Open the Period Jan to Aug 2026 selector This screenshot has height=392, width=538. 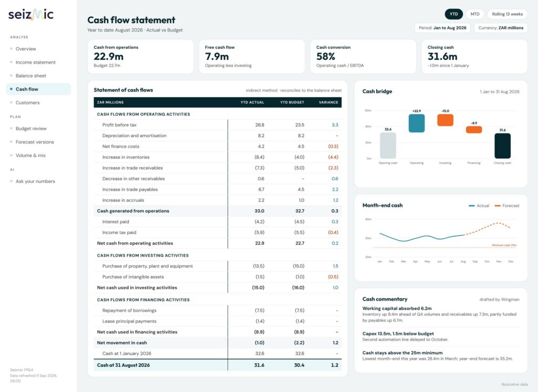pos(442,28)
